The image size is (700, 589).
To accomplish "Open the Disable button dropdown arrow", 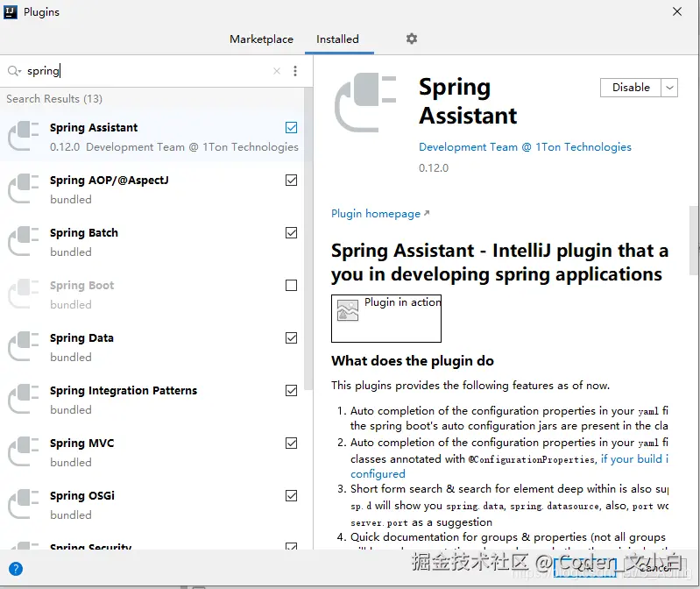I will (669, 88).
